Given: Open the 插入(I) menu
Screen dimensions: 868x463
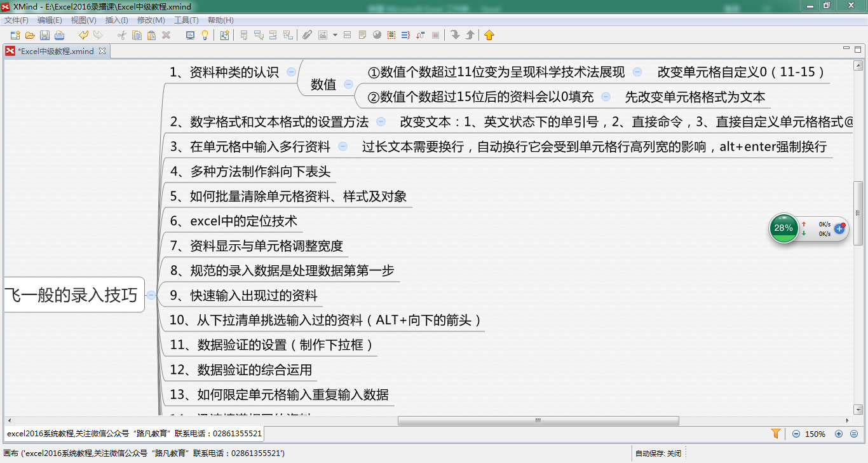Looking at the screenshot, I should pyautogui.click(x=117, y=20).
